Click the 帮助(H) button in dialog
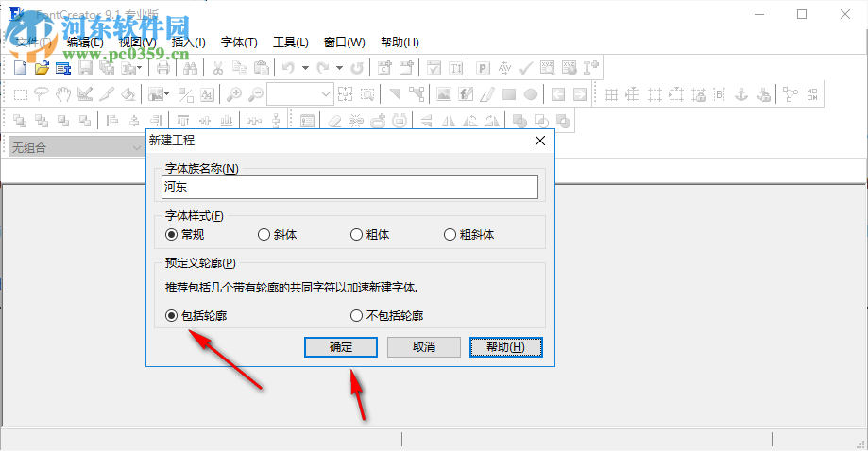The width and height of the screenshot is (868, 451). click(x=506, y=347)
